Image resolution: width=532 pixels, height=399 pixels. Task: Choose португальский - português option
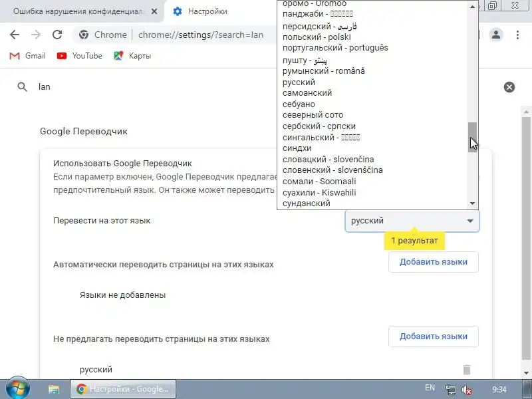(x=372, y=48)
